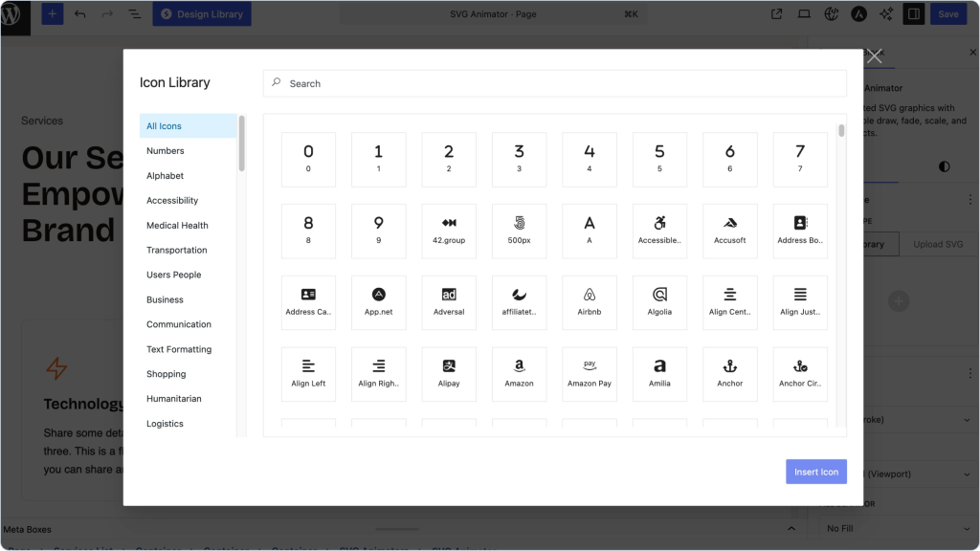Select the Accessible wheelchair icon
Image resolution: width=980 pixels, height=551 pixels.
pyautogui.click(x=659, y=231)
